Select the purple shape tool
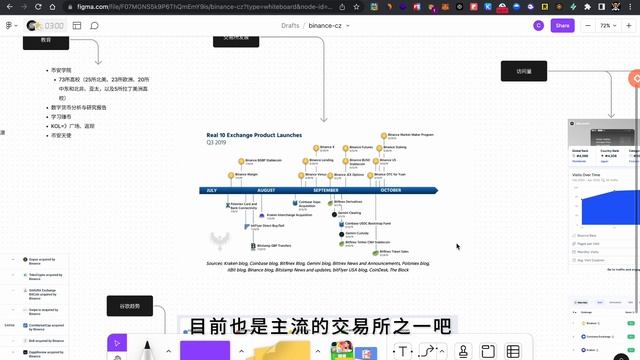Image resolution: width=640 pixels, height=360 pixels. [205, 351]
